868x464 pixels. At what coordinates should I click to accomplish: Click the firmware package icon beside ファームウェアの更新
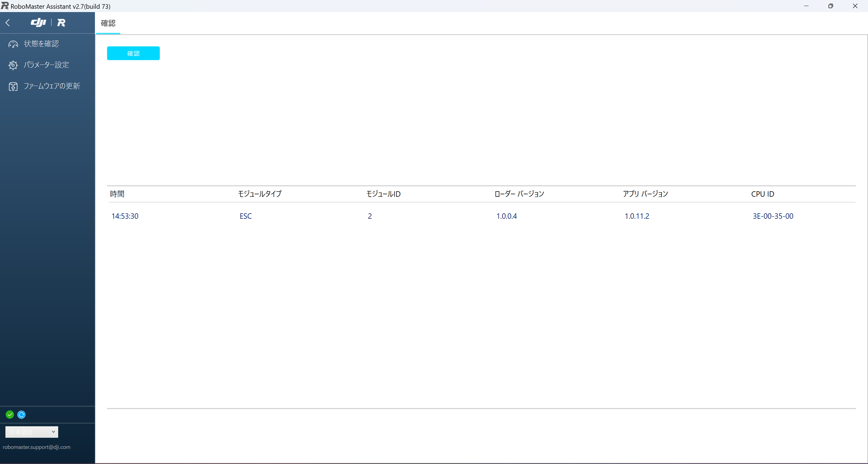coord(13,86)
